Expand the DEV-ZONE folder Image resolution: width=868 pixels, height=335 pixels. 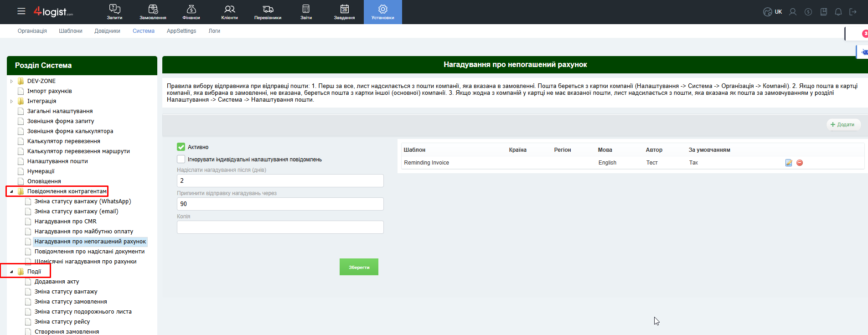(x=11, y=81)
